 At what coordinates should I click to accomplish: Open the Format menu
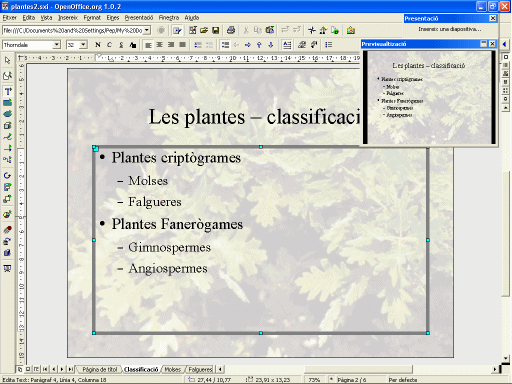[92, 18]
